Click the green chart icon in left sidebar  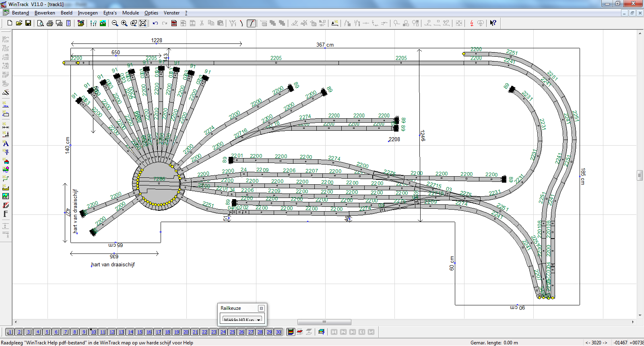[x=6, y=196]
